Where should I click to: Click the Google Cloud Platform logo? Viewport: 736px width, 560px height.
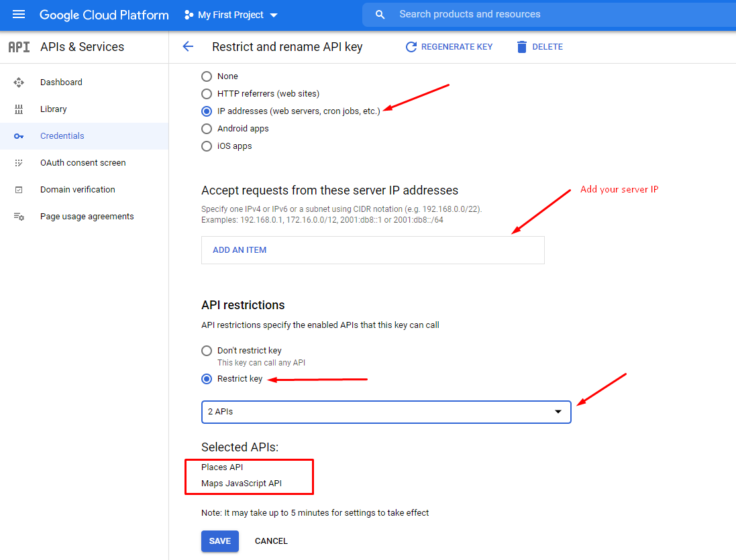point(104,15)
